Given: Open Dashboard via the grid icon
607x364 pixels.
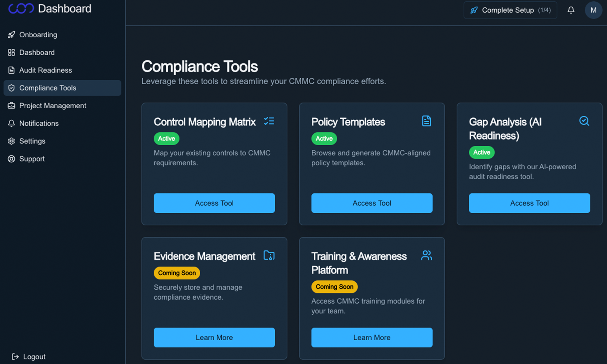Looking at the screenshot, I should click(x=12, y=52).
